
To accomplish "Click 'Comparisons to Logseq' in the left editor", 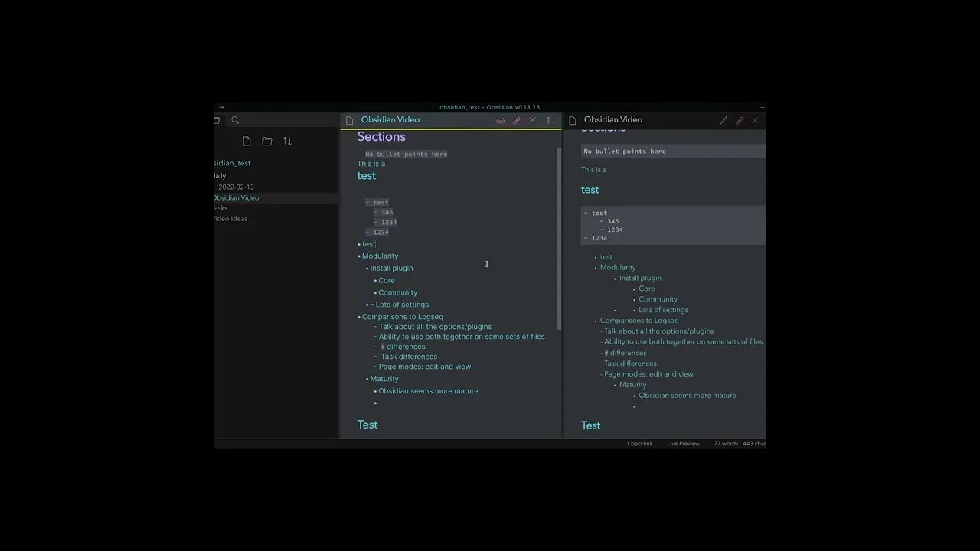I will point(403,317).
